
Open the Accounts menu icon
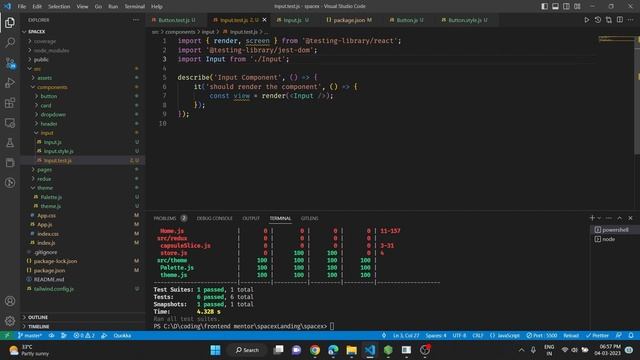[x=10, y=301]
